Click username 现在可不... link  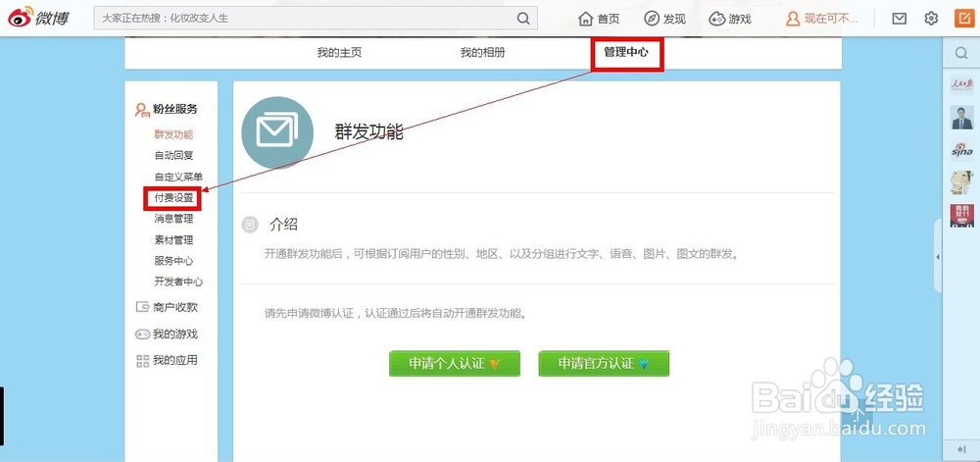click(x=831, y=19)
